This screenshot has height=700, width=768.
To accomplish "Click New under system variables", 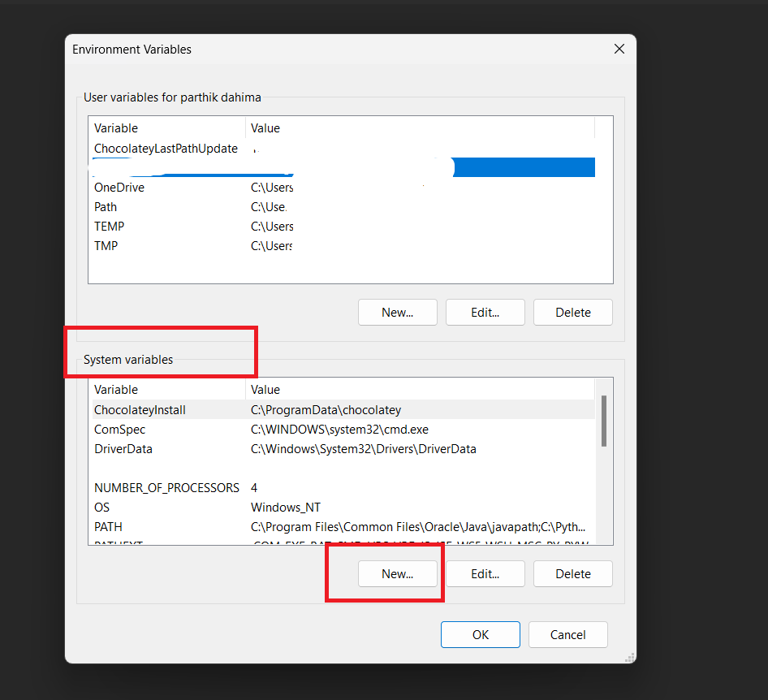I will [x=397, y=573].
